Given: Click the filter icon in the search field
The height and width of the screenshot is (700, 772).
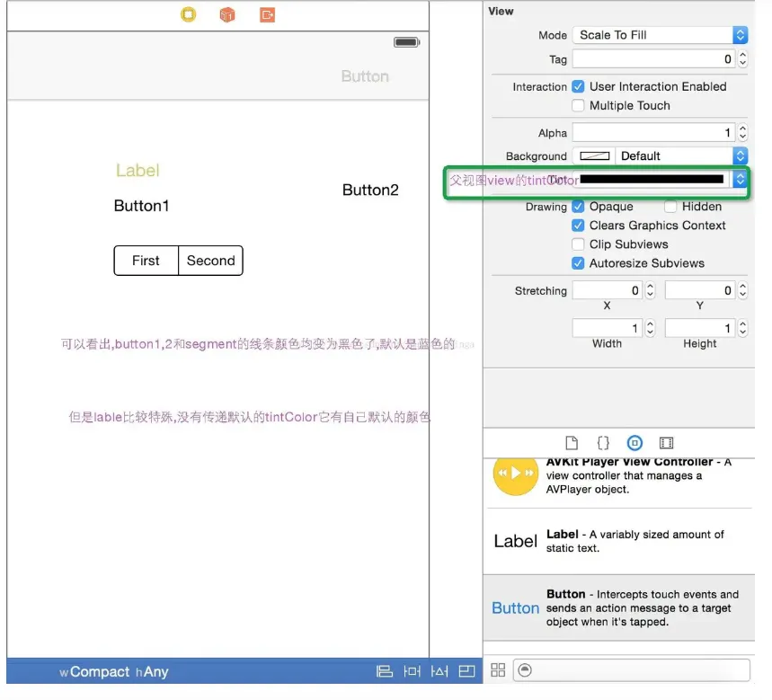Looking at the screenshot, I should pos(525,670).
